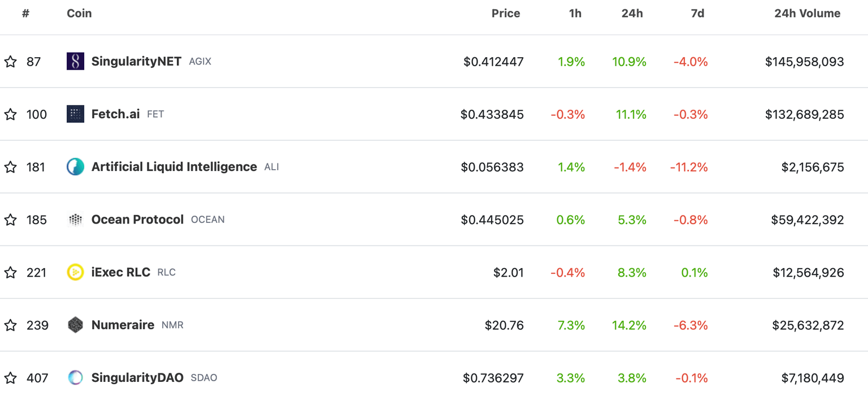Favorite Numeraire using its star icon

[x=10, y=325]
